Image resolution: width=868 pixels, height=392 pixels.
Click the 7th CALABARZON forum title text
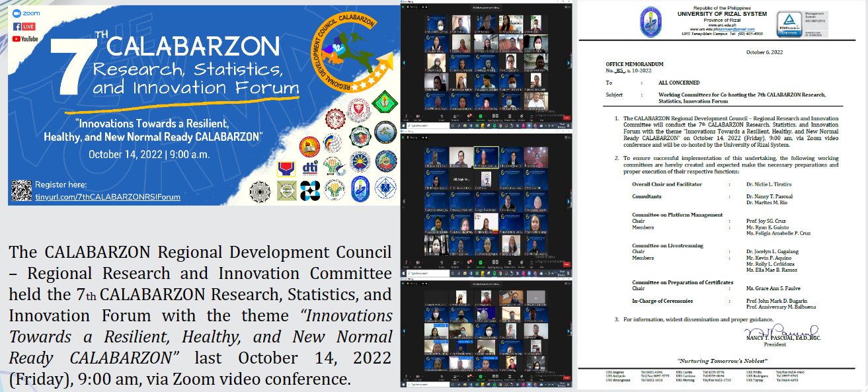[192, 66]
